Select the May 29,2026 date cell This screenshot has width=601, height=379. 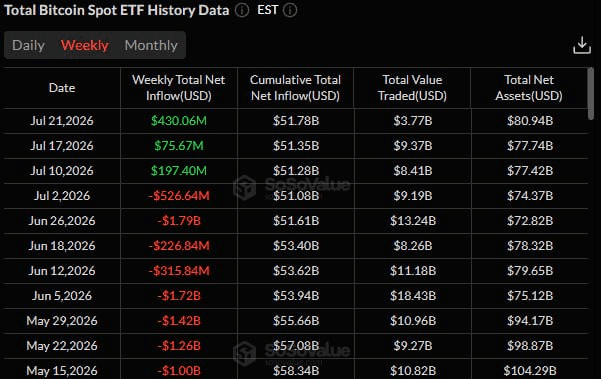[62, 321]
